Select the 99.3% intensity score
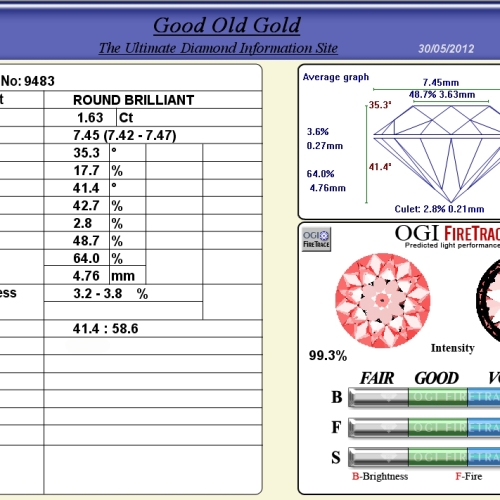Screen dimensions: 500x500 [328, 355]
